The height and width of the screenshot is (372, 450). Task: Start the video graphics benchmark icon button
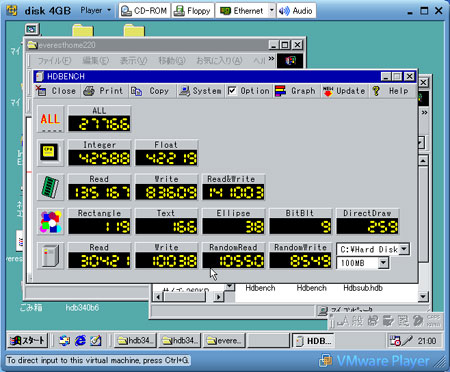click(x=50, y=222)
